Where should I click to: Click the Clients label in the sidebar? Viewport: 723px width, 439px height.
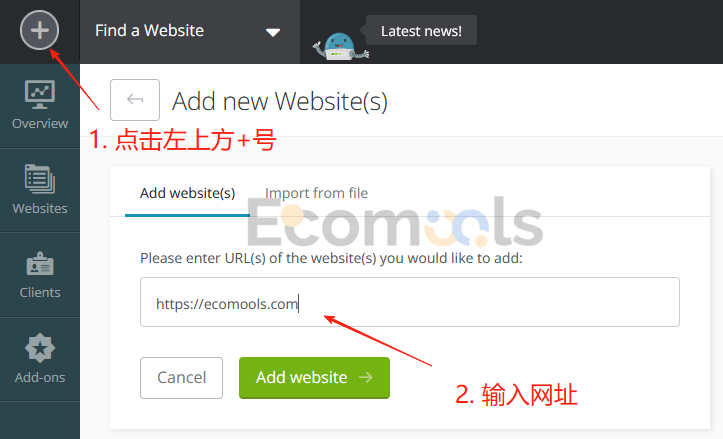point(40,292)
